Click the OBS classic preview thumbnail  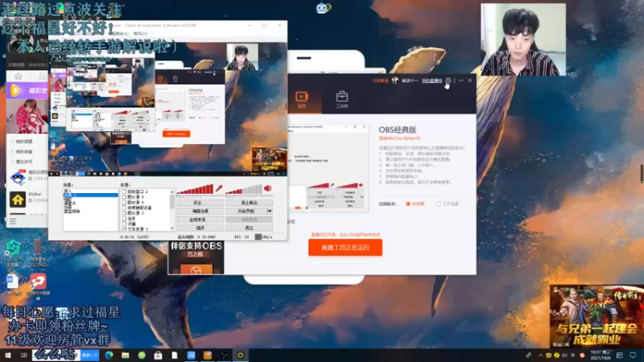pyautogui.click(x=328, y=168)
